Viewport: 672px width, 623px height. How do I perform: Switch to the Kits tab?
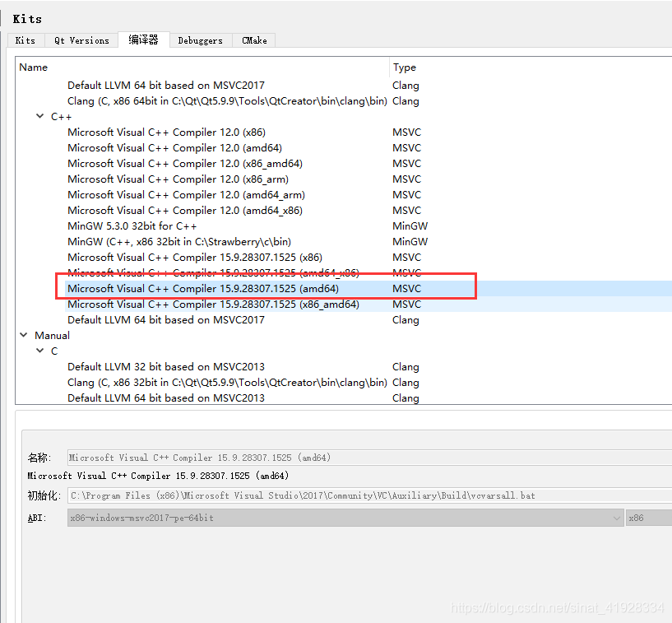(x=25, y=40)
